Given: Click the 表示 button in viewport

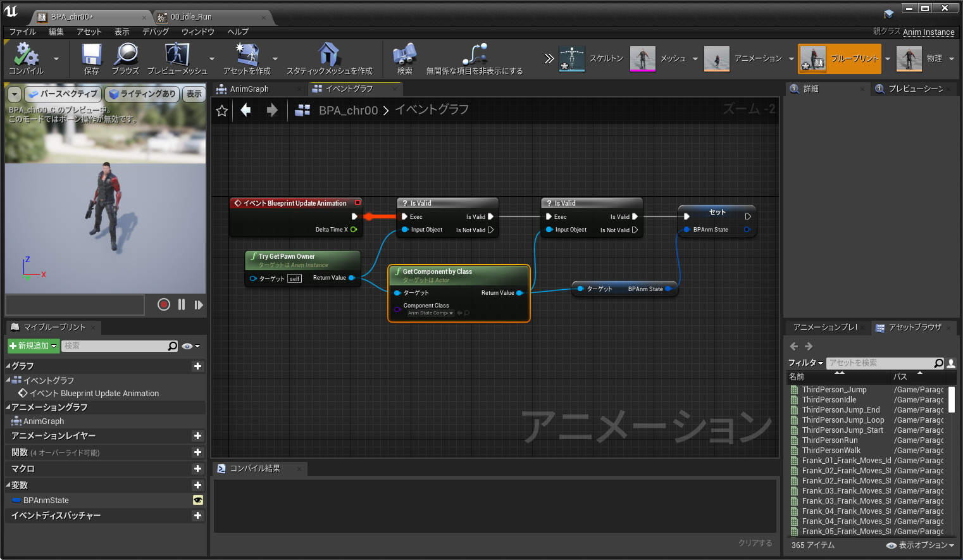Looking at the screenshot, I should [x=194, y=94].
